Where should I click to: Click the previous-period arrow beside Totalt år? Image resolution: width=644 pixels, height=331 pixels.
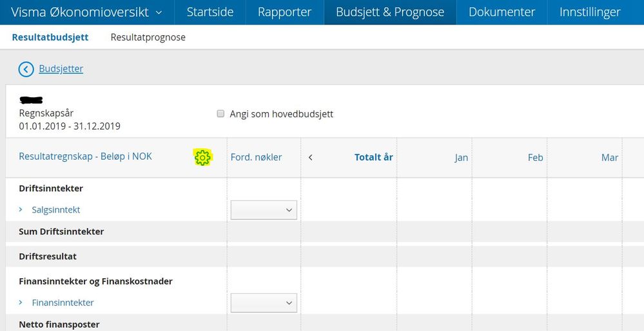(x=311, y=158)
